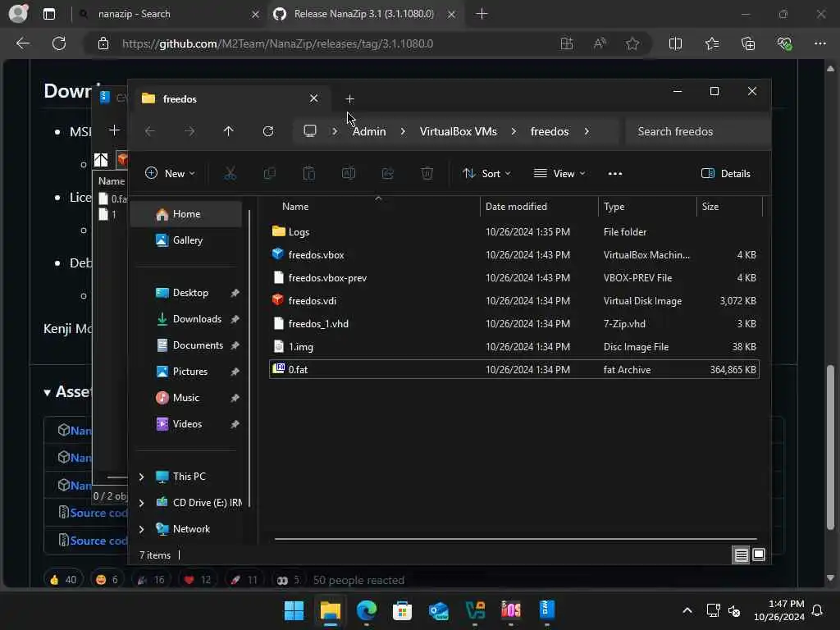The height and width of the screenshot is (630, 840).
Task: Click the Explorer Back navigation arrow
Action: click(x=150, y=131)
